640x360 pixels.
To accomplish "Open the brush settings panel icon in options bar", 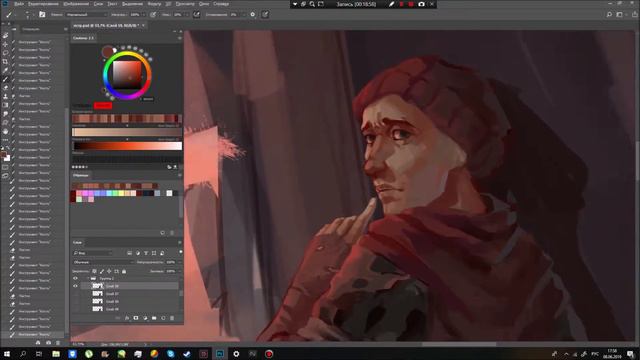I will (x=42, y=14).
